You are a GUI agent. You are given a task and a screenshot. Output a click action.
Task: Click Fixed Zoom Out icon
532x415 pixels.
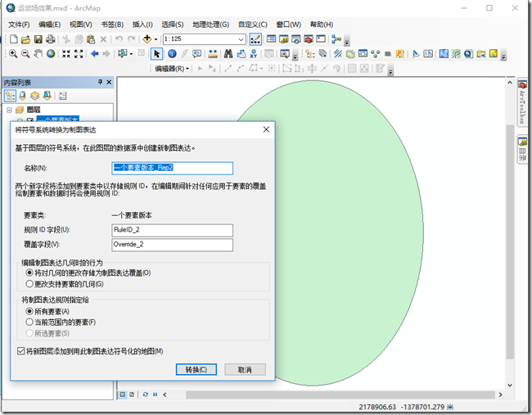pyautogui.click(x=79, y=53)
